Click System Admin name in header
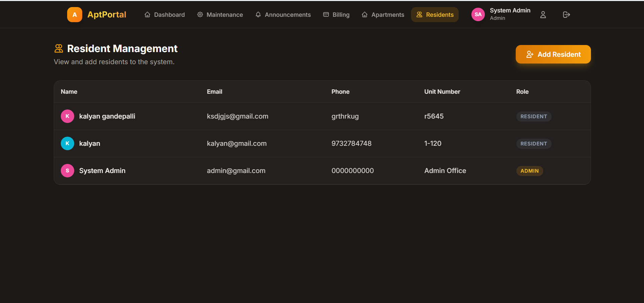Screen dimensions: 644x303 510,10
